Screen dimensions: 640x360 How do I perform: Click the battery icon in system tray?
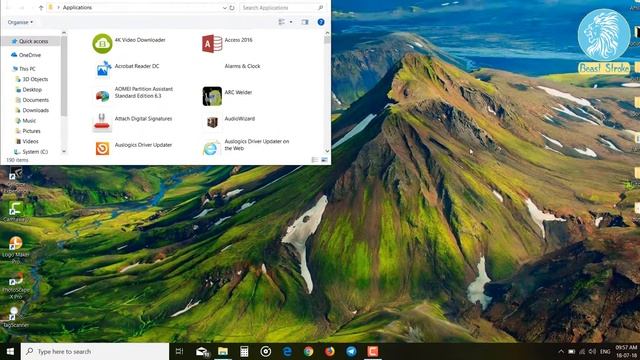click(x=571, y=351)
